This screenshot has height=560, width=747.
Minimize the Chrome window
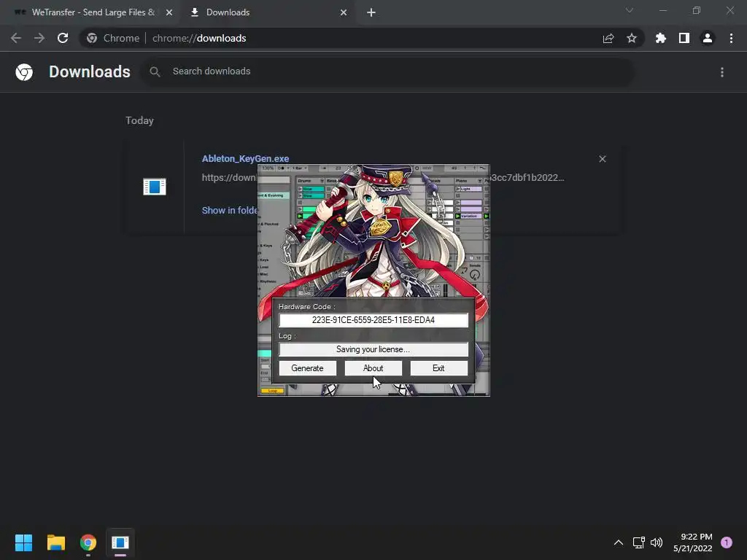pyautogui.click(x=662, y=10)
